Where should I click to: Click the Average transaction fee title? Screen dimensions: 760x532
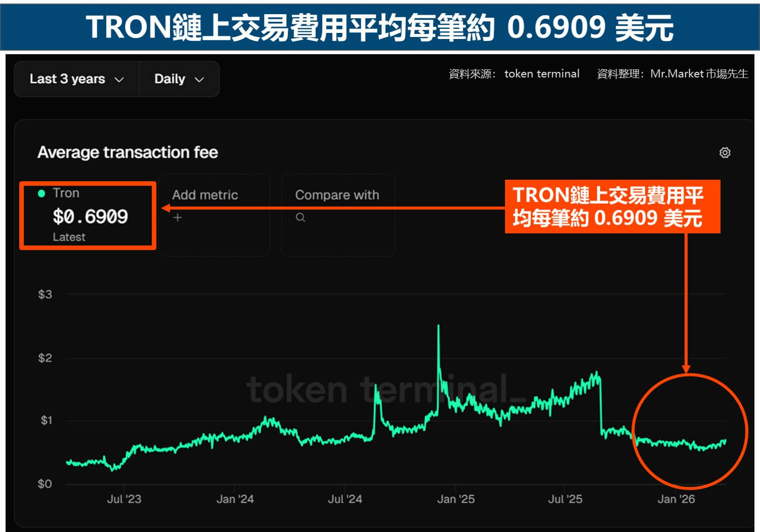coord(128,152)
